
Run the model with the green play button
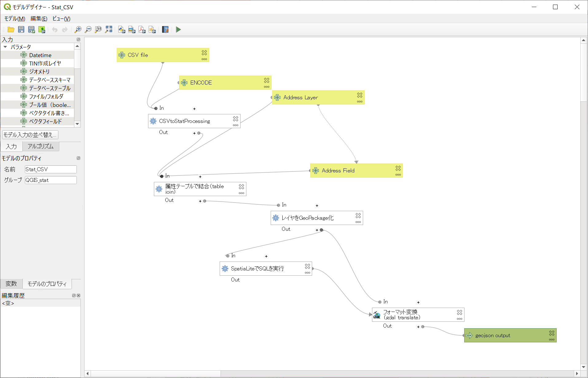click(x=178, y=30)
